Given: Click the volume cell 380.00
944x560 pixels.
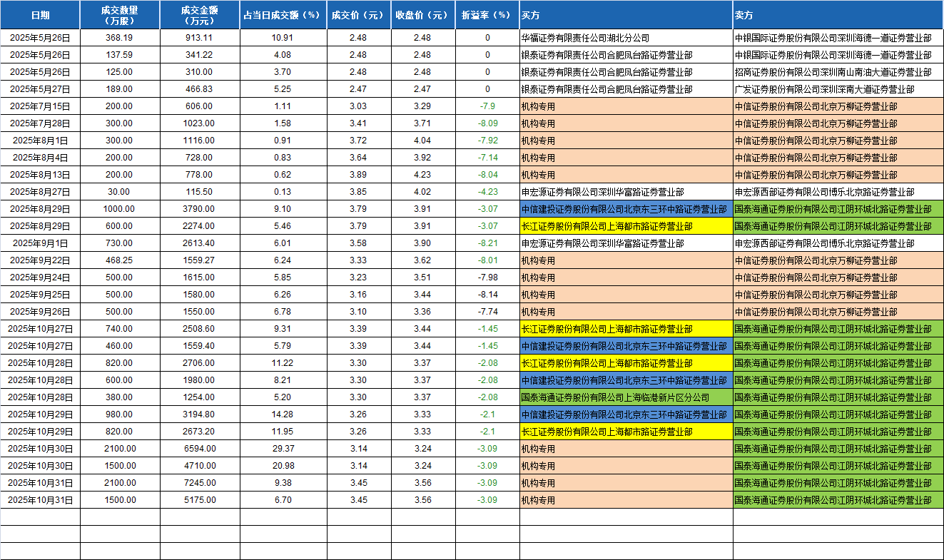Looking at the screenshot, I should click(120, 397).
